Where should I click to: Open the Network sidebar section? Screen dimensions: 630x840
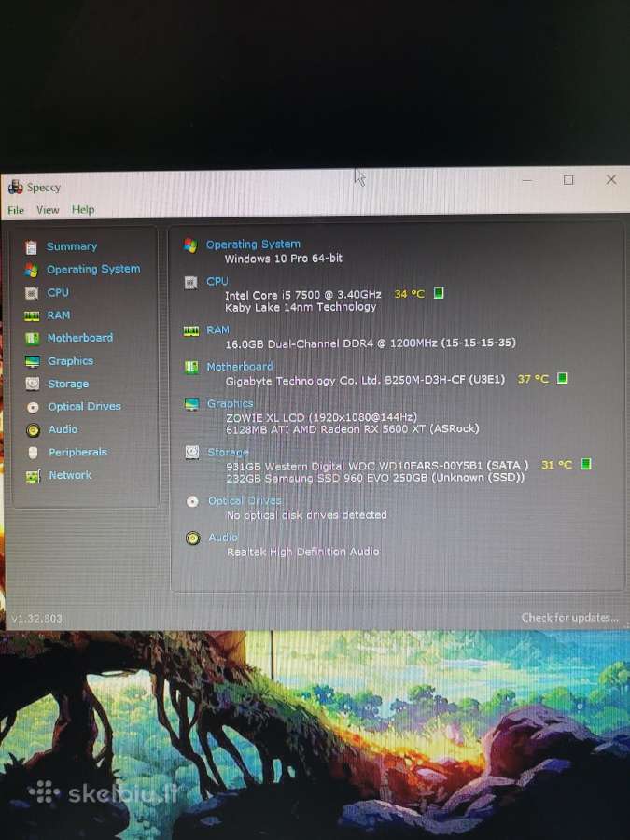click(x=70, y=475)
